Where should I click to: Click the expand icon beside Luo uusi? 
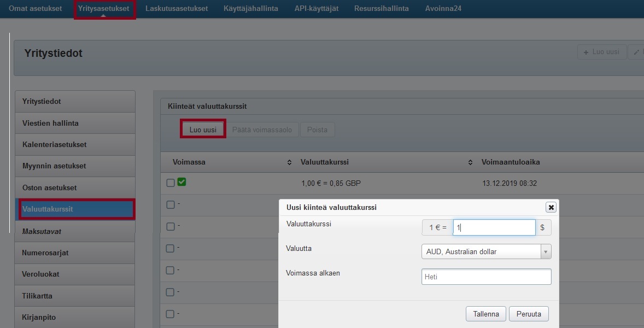636,52
